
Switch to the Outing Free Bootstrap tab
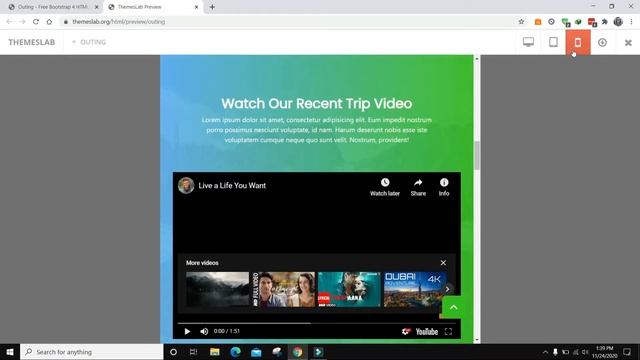pyautogui.click(x=52, y=7)
